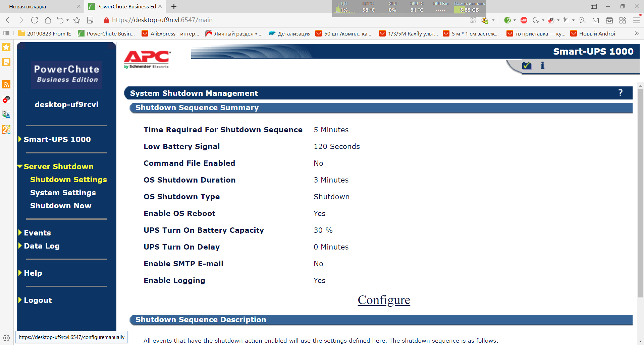Click the browser Forward arrow
Image resolution: width=644 pixels, height=345 pixels.
click(x=21, y=20)
